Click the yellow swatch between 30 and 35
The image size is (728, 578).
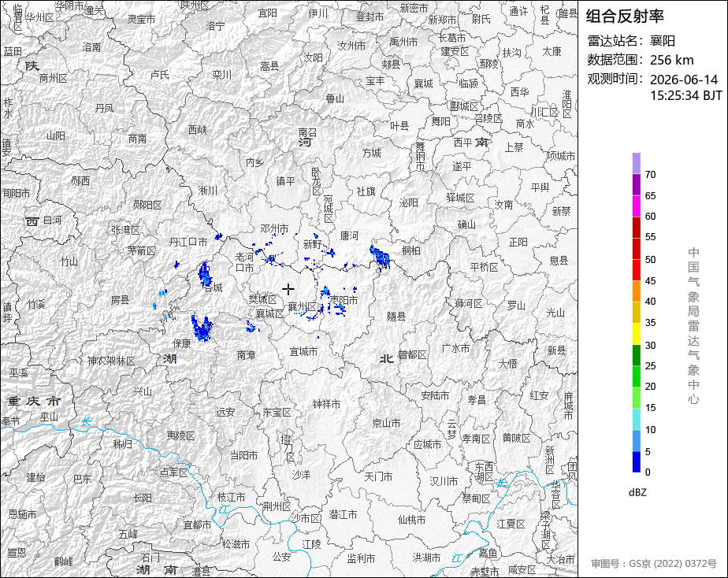click(x=636, y=334)
